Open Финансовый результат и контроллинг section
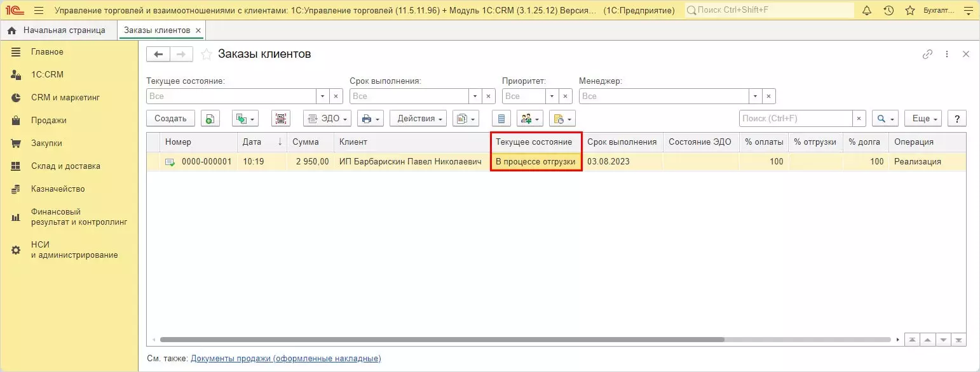The height and width of the screenshot is (372, 980). 70,217
